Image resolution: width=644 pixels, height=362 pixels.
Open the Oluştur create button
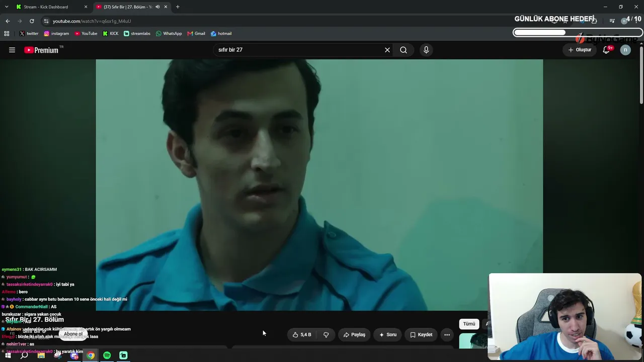tap(580, 50)
